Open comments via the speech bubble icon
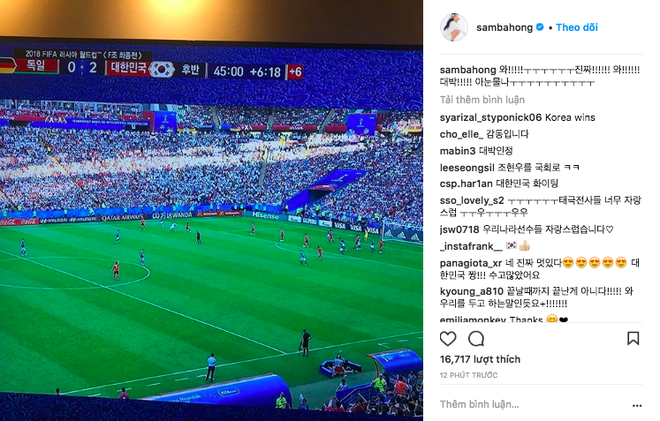660x421 pixels. (476, 338)
